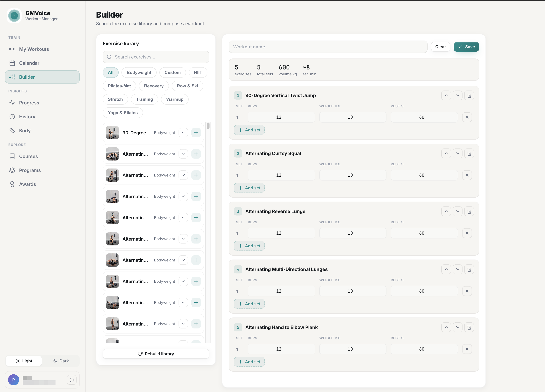The image size is (545, 392).
Task: Open the Calendar page
Action: pyautogui.click(x=42, y=63)
